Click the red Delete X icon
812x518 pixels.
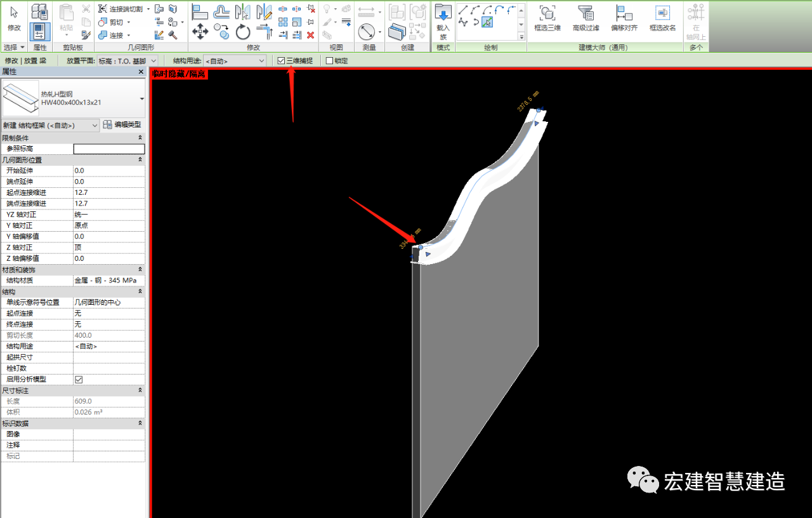310,35
